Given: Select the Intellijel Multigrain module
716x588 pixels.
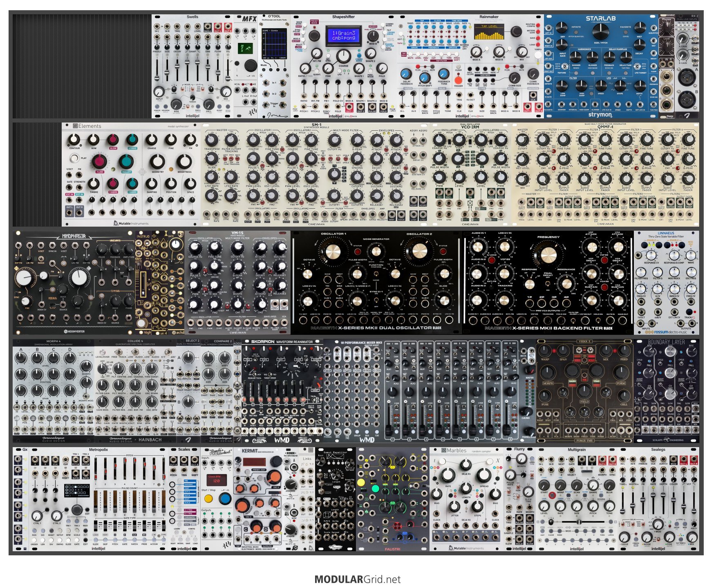Looking at the screenshot, I should (x=577, y=499).
